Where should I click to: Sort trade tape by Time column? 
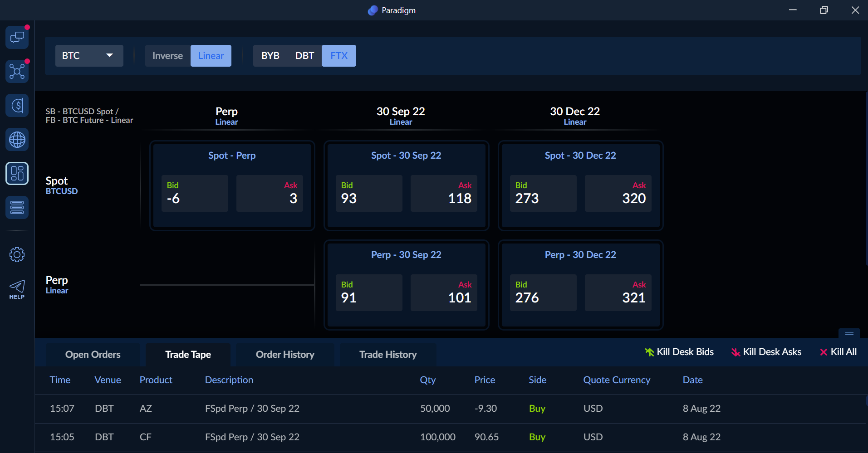[x=60, y=380]
